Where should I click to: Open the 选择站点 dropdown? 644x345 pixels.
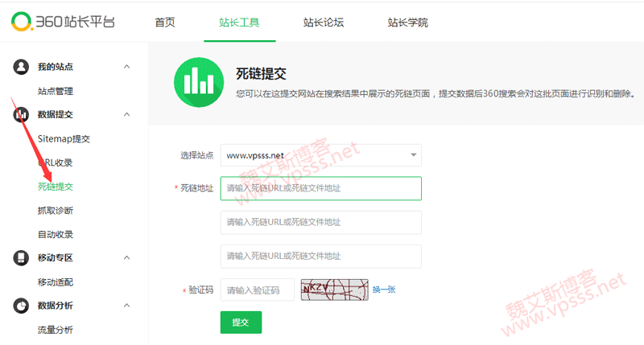pos(320,155)
